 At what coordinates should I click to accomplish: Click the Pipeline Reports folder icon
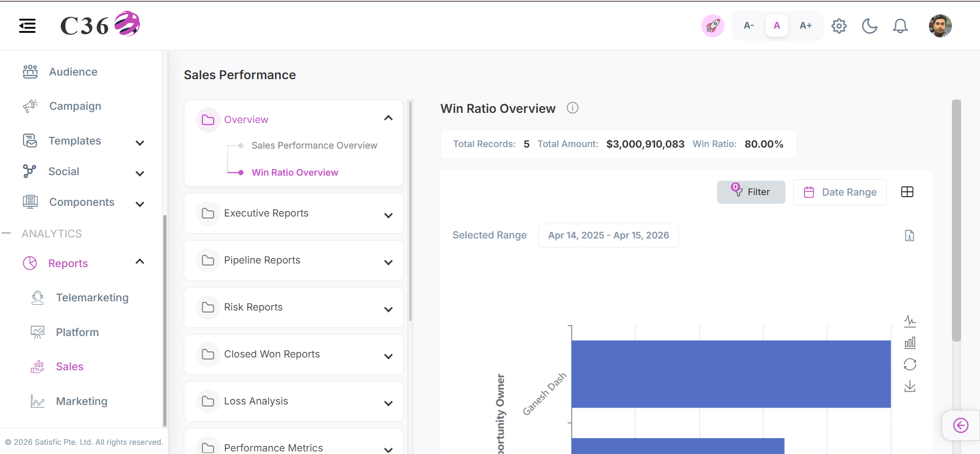pyautogui.click(x=208, y=260)
